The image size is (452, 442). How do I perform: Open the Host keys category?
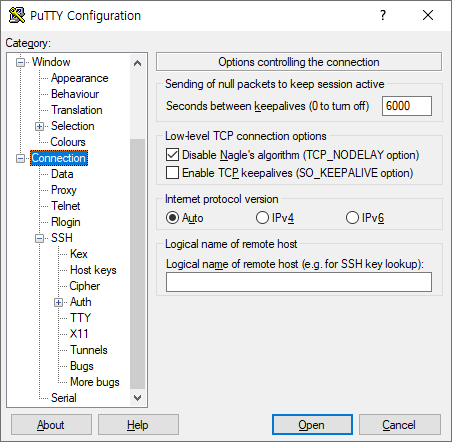pos(93,270)
